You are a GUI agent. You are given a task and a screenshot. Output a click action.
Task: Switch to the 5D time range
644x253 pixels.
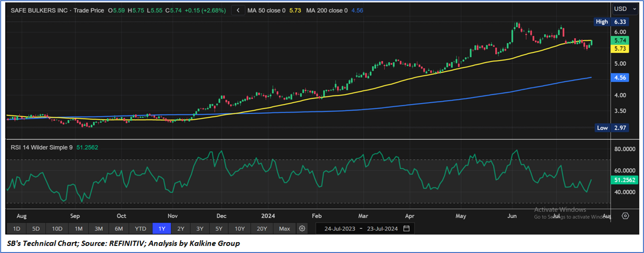(36, 229)
